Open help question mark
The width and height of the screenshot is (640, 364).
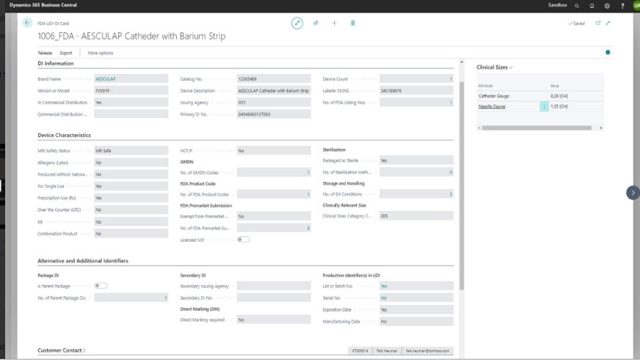pyautogui.click(x=622, y=6)
